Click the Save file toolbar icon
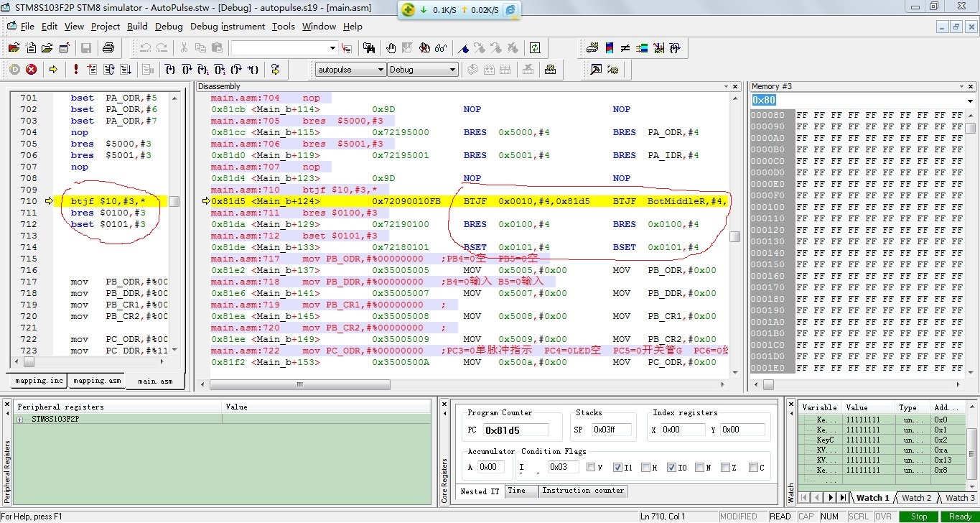 (x=86, y=48)
